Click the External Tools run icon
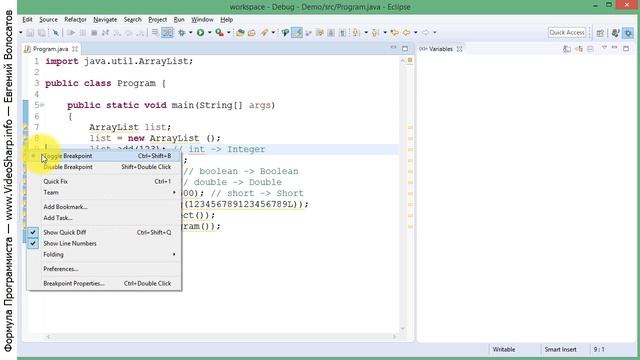This screenshot has width=640, height=360. coord(220,33)
